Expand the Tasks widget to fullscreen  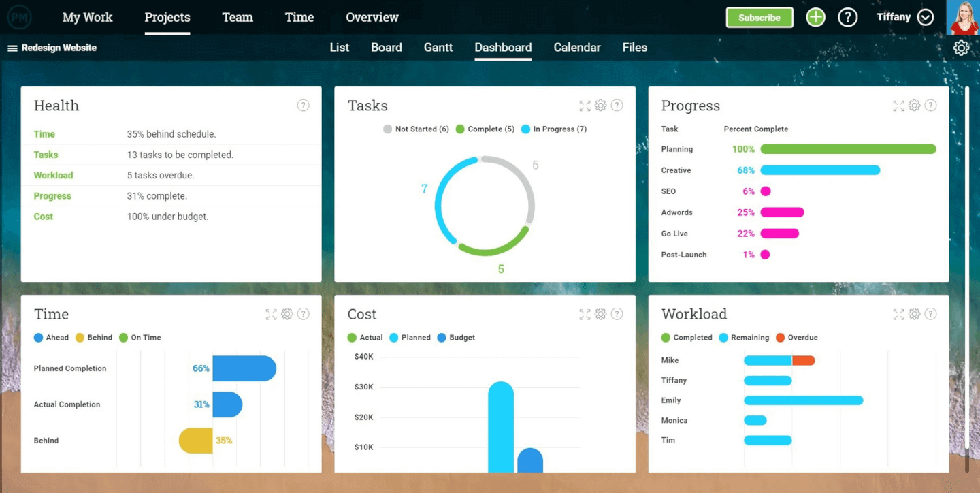585,106
